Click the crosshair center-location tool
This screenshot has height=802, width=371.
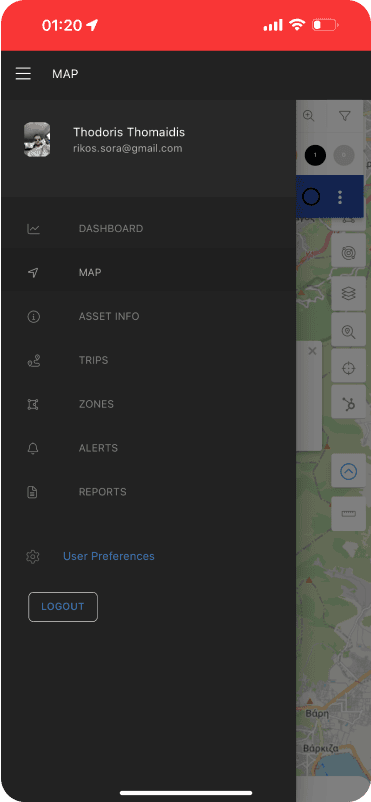[348, 366]
